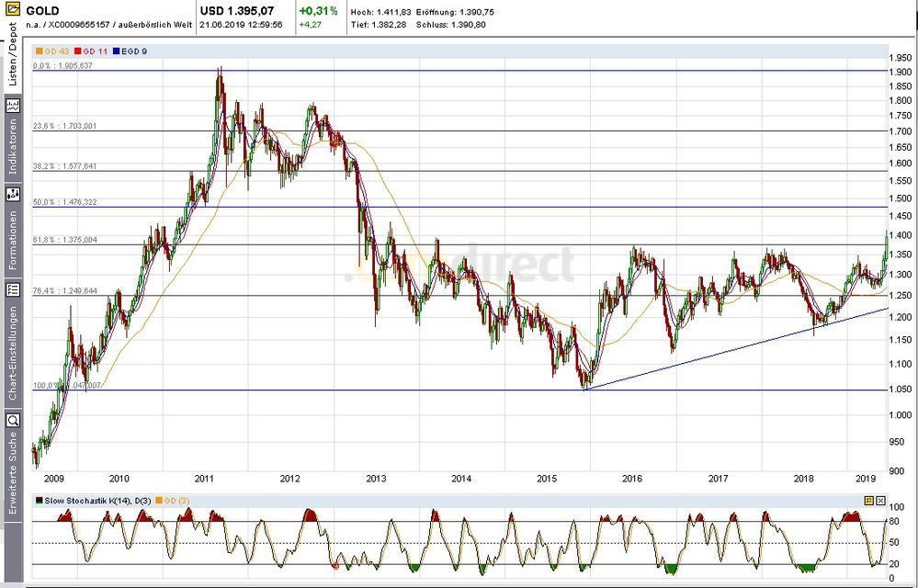
Task: Click the Erweiterte Suche magnifier icon
Action: pos(13,420)
